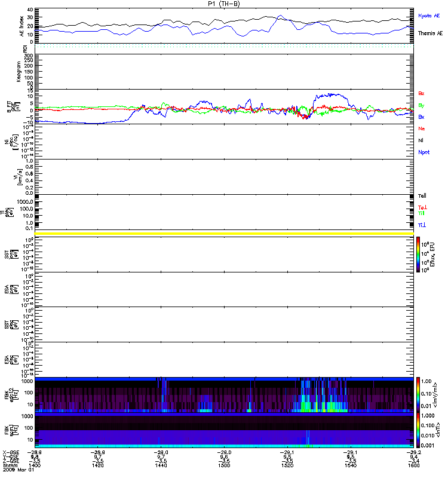Click the green By legend entry
The image size is (448, 478).
pos(421,105)
